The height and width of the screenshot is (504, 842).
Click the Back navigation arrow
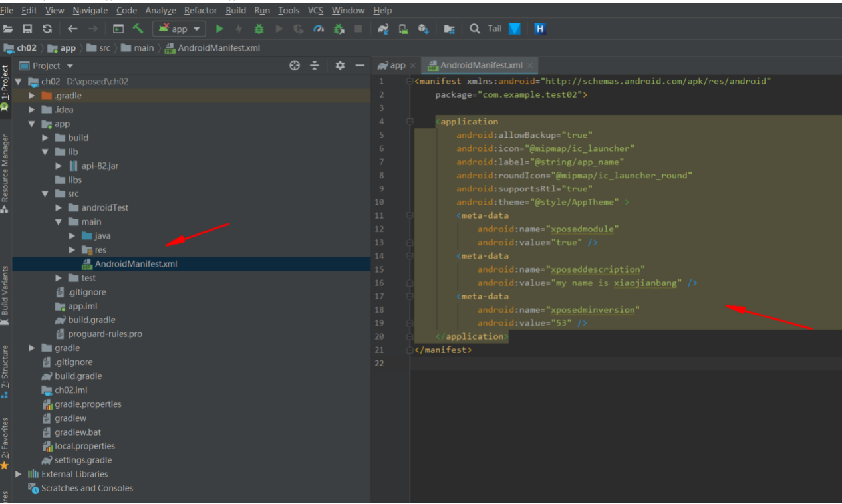72,29
